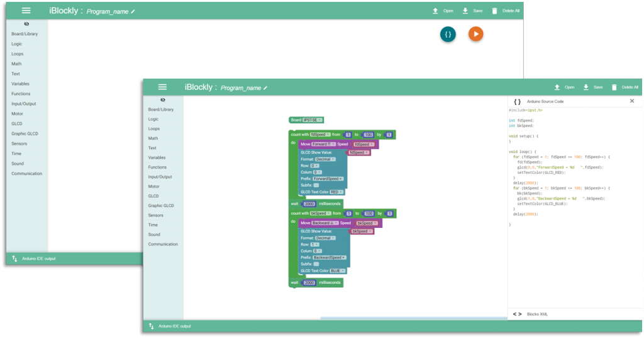Open Motor category in back window
This screenshot has width=644, height=338.
coord(17,113)
